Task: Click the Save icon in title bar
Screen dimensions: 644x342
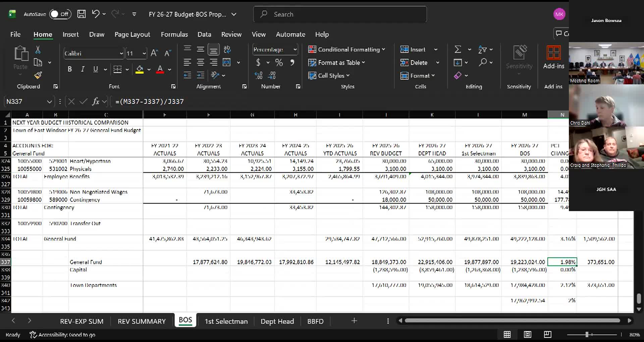Action: point(82,14)
